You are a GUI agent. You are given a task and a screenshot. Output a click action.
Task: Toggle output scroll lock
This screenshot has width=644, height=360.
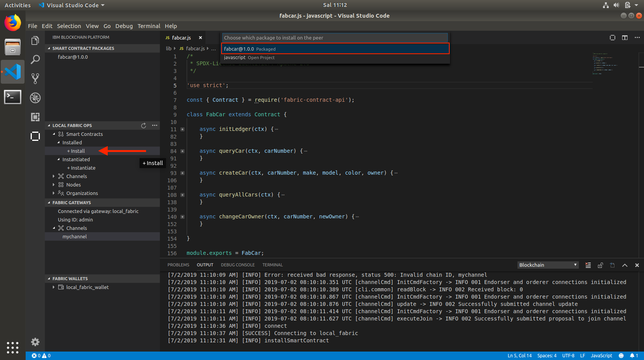click(x=600, y=265)
